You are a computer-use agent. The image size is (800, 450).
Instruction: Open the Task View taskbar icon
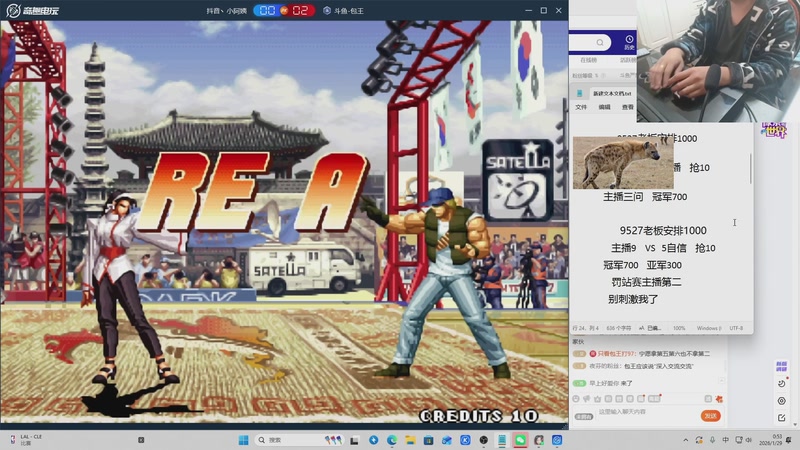[x=354, y=440]
